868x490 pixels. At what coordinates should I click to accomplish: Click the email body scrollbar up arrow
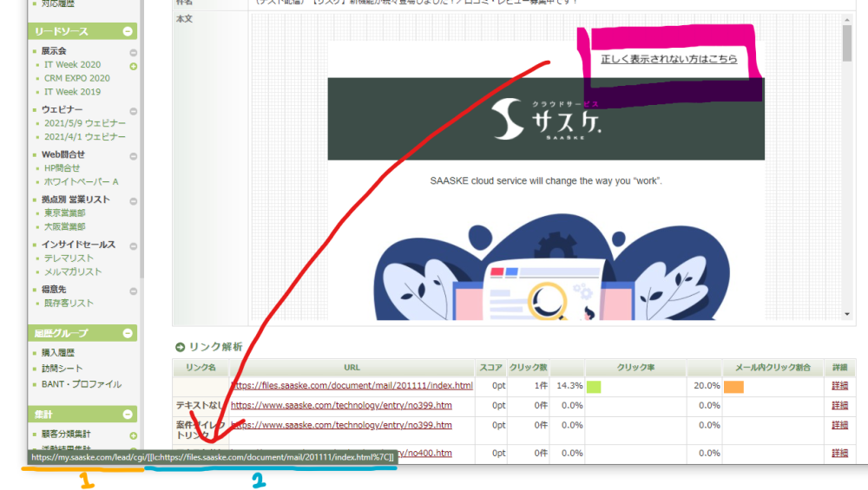[847, 20]
